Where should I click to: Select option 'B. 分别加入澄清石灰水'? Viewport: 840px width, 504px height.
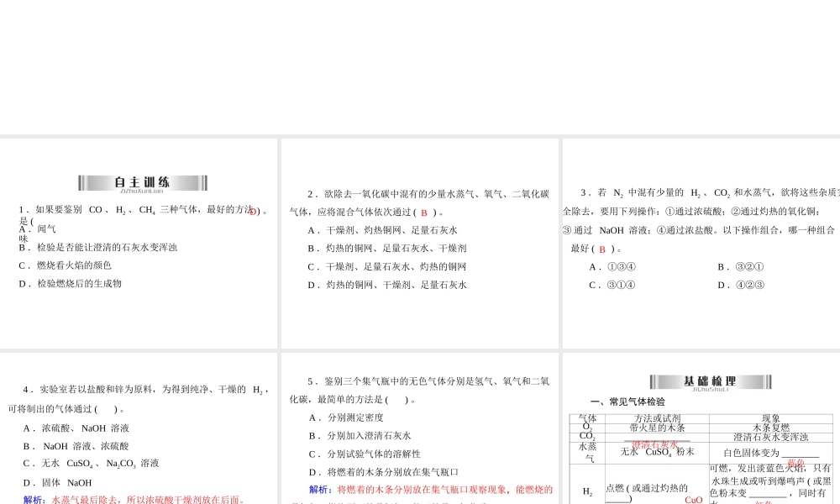pyautogui.click(x=360, y=436)
